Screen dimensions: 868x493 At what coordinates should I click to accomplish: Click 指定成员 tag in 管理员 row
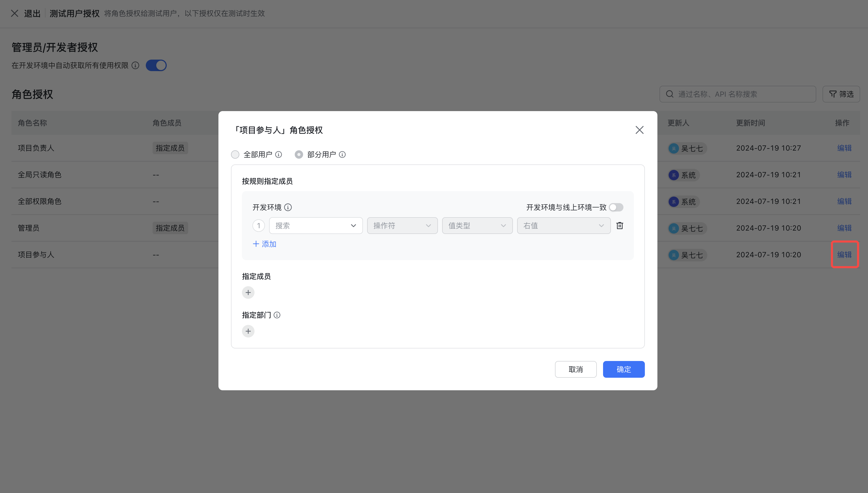(x=170, y=228)
